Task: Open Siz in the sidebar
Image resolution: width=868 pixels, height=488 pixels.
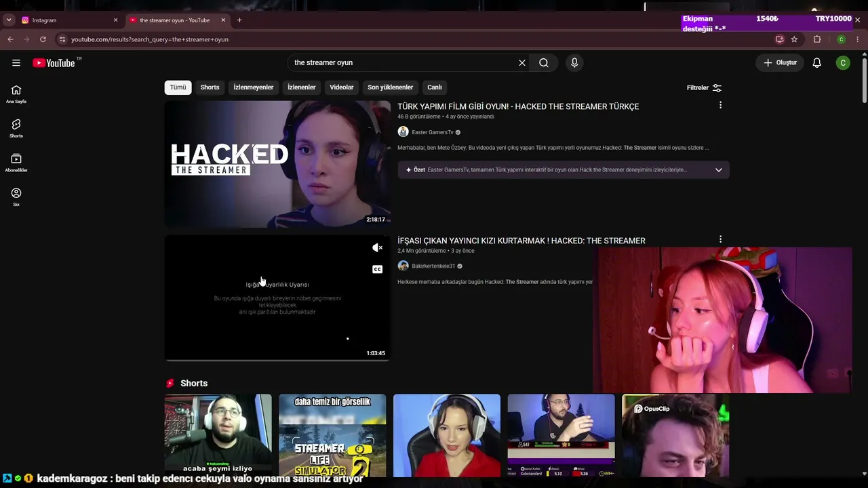Action: tap(16, 197)
